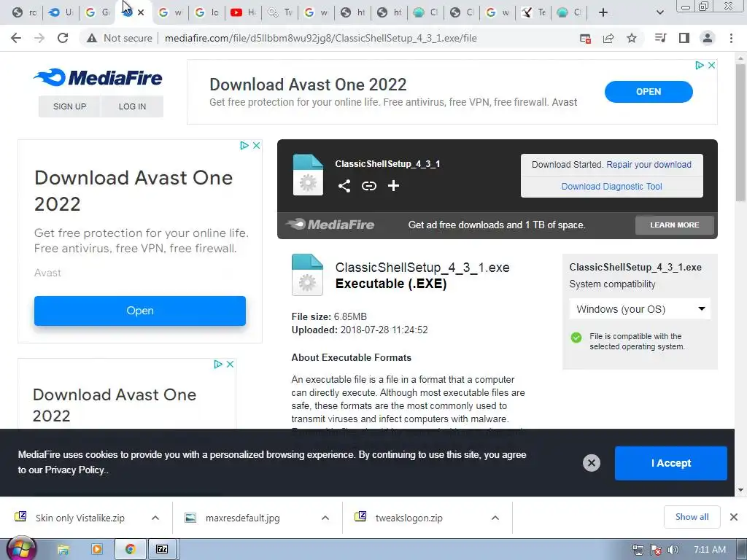This screenshot has width=747, height=560.
Task: Click the Not secure warning icon
Action: [x=91, y=38]
